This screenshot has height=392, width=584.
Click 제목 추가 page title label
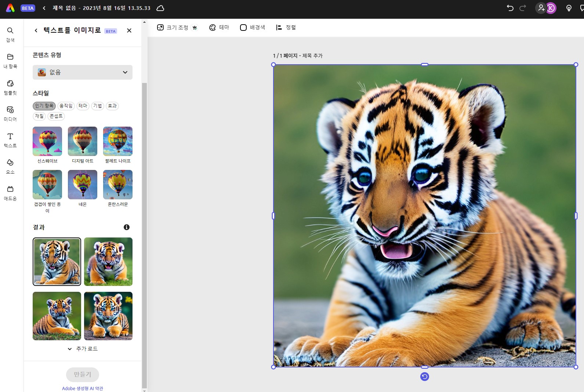click(312, 56)
